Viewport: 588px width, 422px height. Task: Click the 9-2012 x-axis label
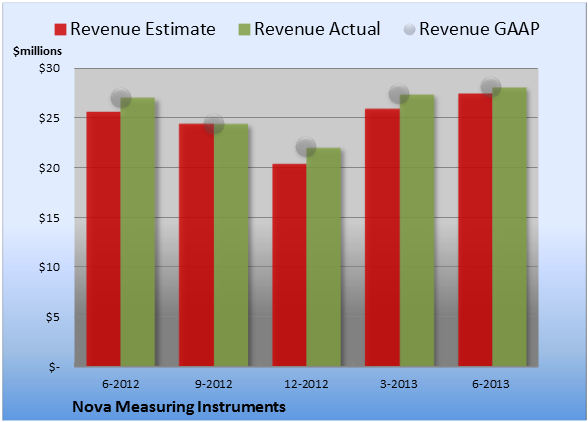213,384
